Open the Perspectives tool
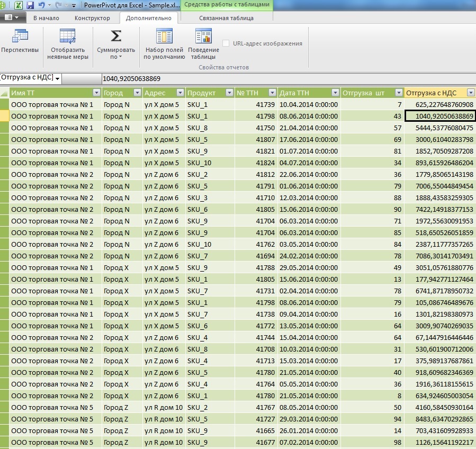 tap(20, 45)
